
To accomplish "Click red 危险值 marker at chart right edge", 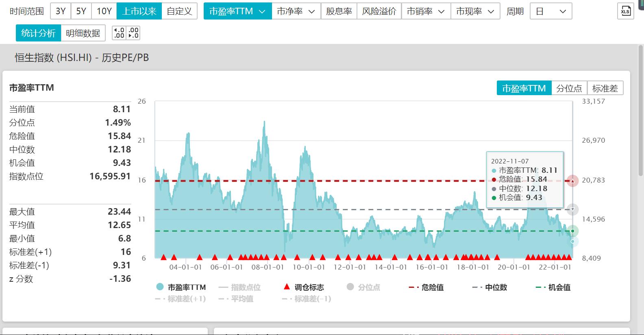I will (x=572, y=181).
